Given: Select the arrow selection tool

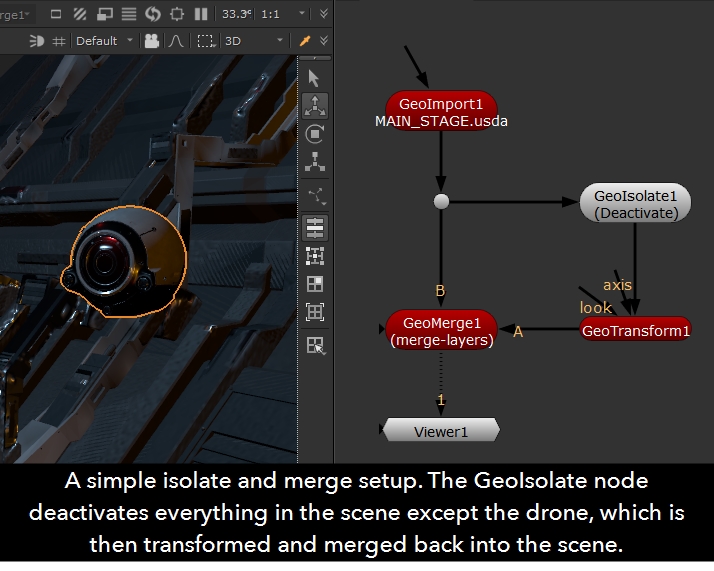Looking at the screenshot, I should point(315,77).
